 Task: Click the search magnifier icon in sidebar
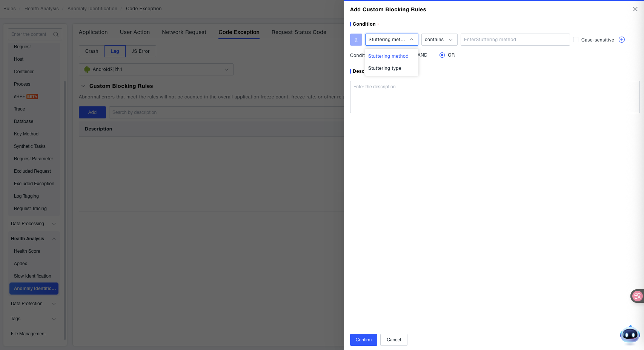[x=56, y=34]
